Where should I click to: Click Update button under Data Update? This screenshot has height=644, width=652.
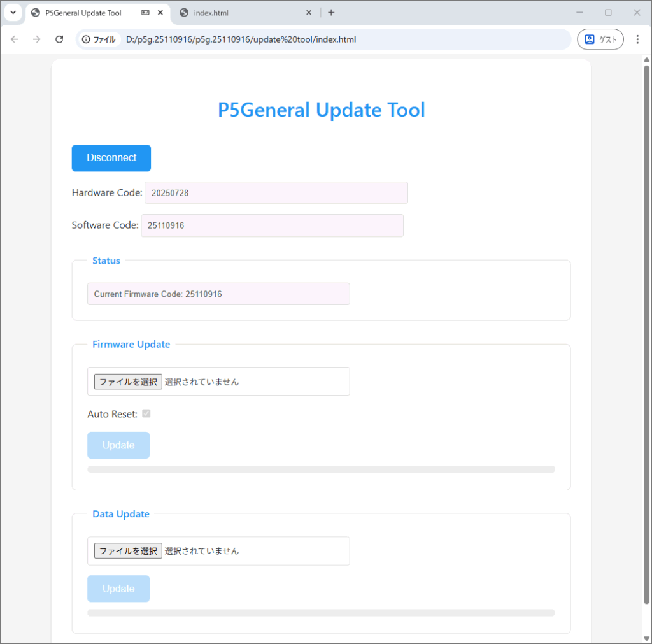point(118,589)
